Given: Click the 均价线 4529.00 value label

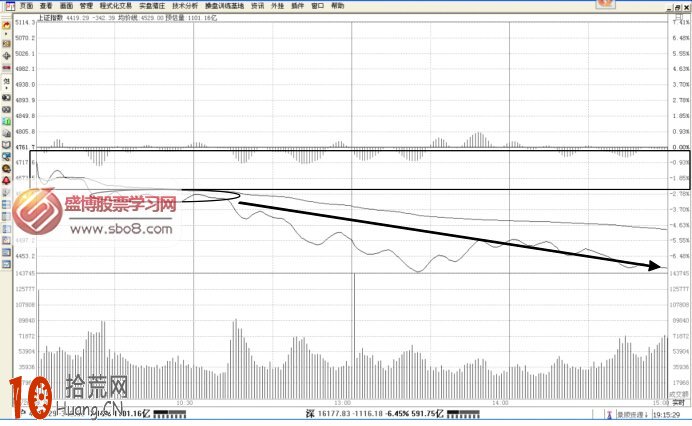Looking at the screenshot, I should tap(141, 18).
